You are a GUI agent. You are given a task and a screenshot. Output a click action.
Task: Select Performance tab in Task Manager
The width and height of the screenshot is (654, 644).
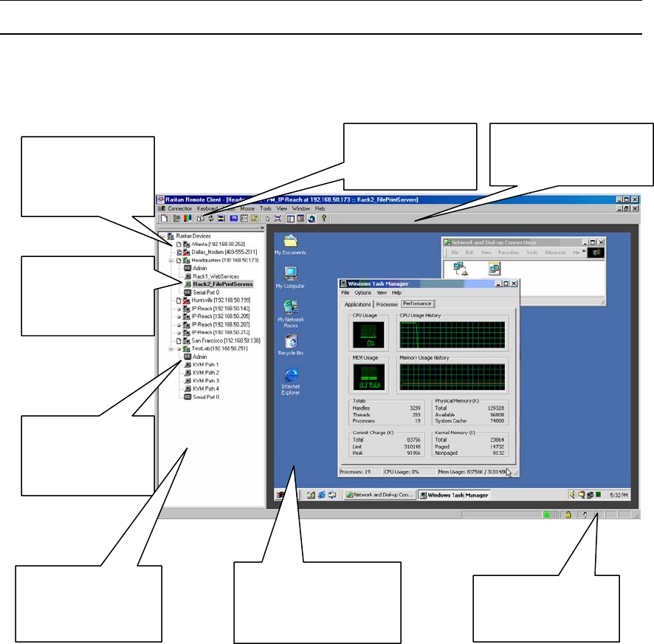[x=417, y=304]
